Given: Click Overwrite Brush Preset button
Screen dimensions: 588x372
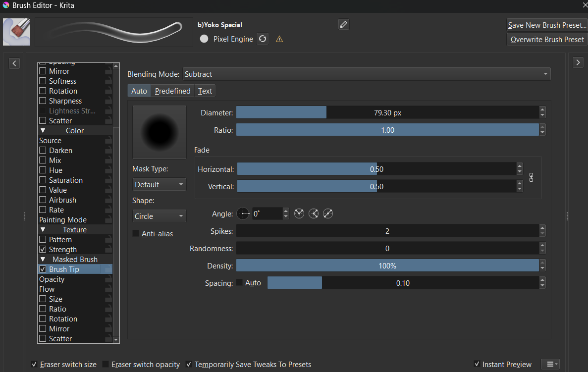Looking at the screenshot, I should tap(547, 40).
